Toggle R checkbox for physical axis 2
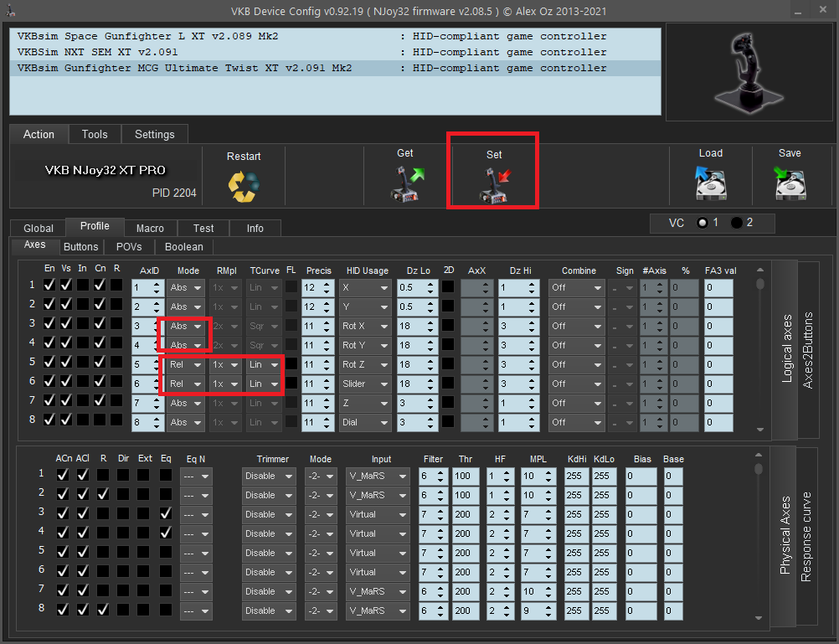The width and height of the screenshot is (839, 644). click(x=103, y=493)
